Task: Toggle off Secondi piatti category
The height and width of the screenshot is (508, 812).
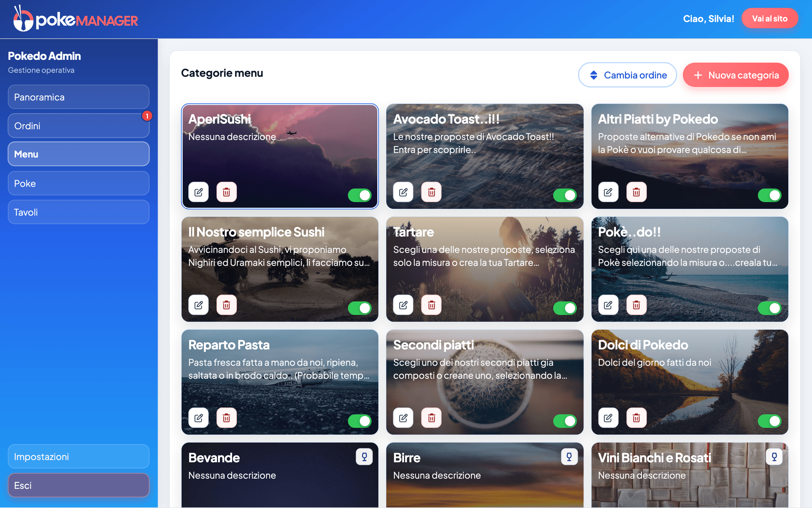Action: [x=565, y=421]
